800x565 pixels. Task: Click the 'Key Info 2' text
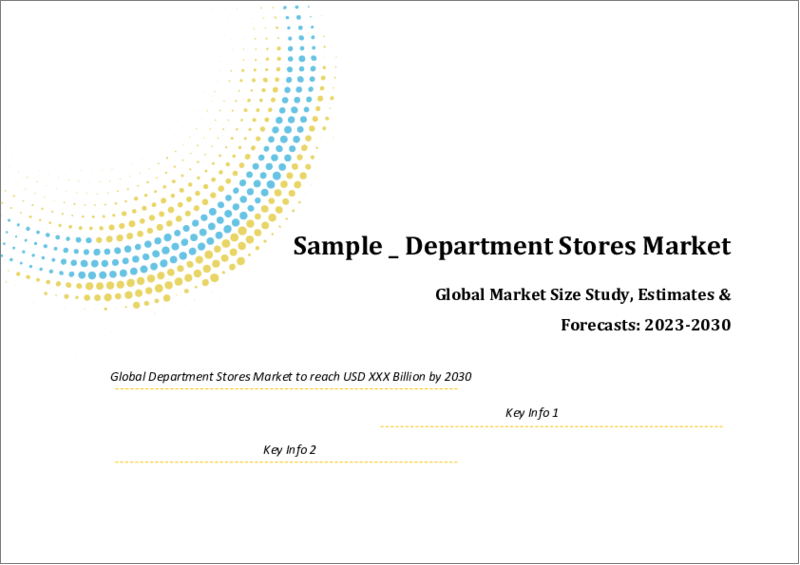(x=289, y=450)
